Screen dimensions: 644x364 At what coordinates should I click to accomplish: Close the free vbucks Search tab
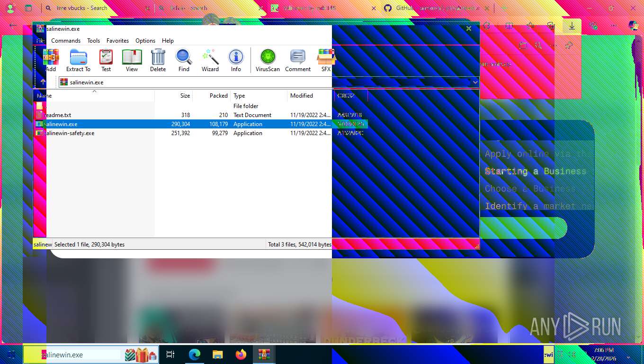point(147,8)
